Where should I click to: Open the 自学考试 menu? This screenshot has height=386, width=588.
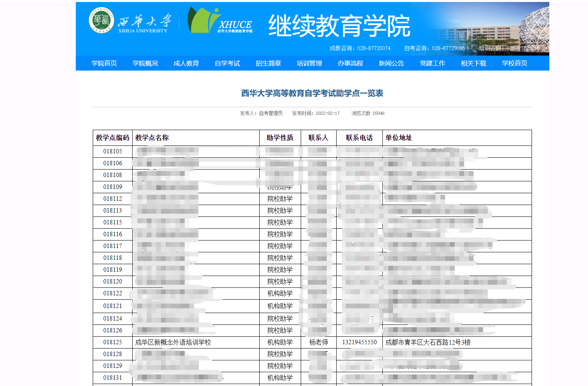[227, 63]
